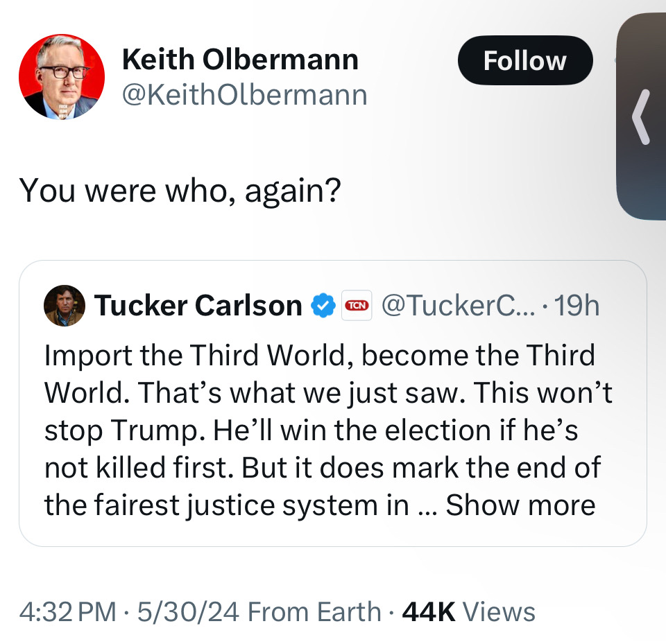The image size is (666, 644).
Task: Click the 4:32 PM post timestamp
Action: pos(68,611)
